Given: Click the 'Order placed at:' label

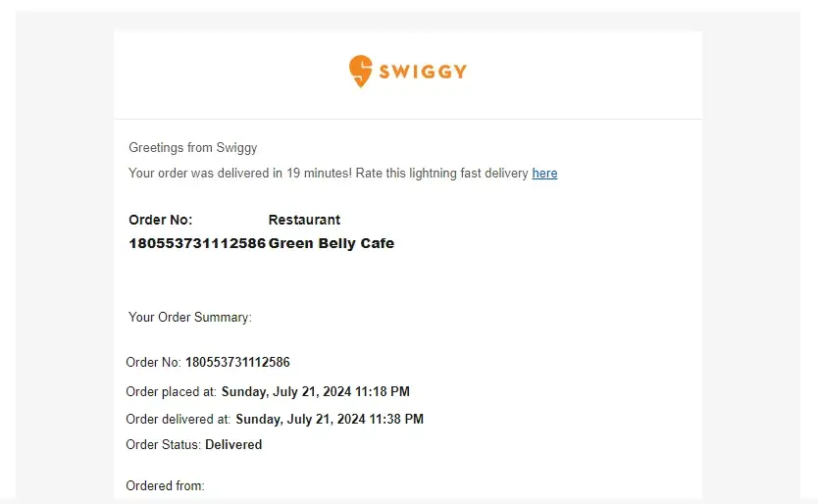Looking at the screenshot, I should click(x=172, y=392).
